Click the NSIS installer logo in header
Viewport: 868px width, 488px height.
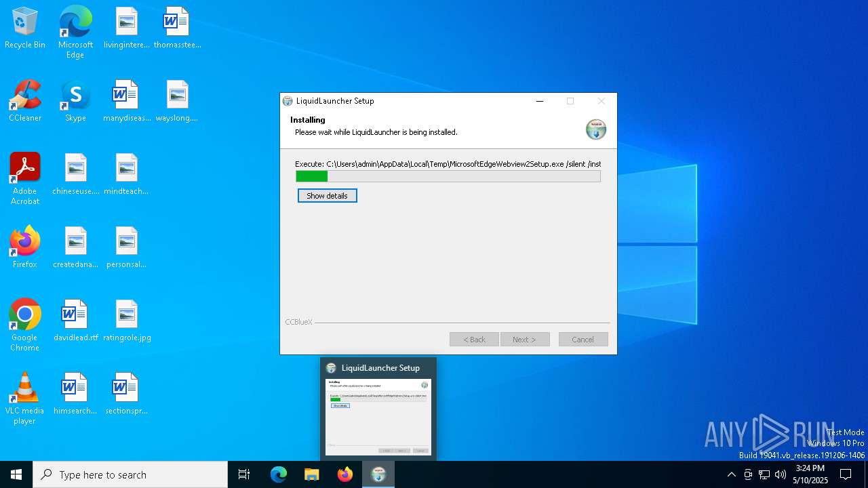[596, 129]
